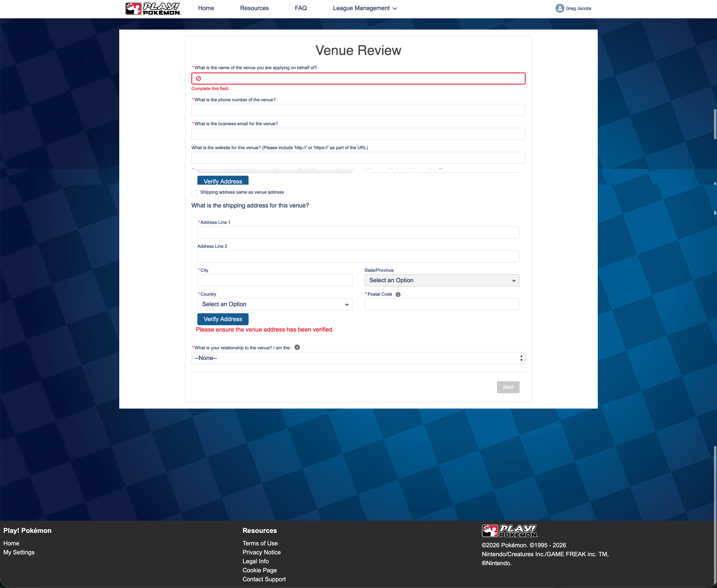Click the error icon in venue name field

[x=199, y=78]
